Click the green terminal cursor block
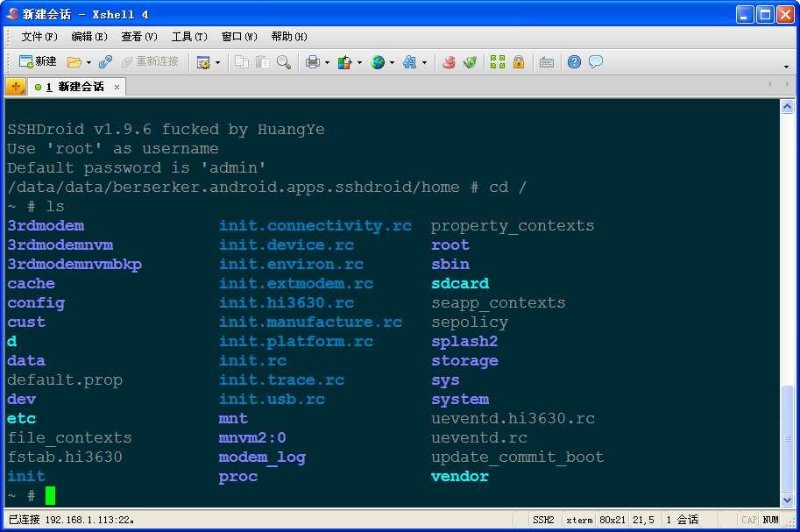 coord(50,495)
